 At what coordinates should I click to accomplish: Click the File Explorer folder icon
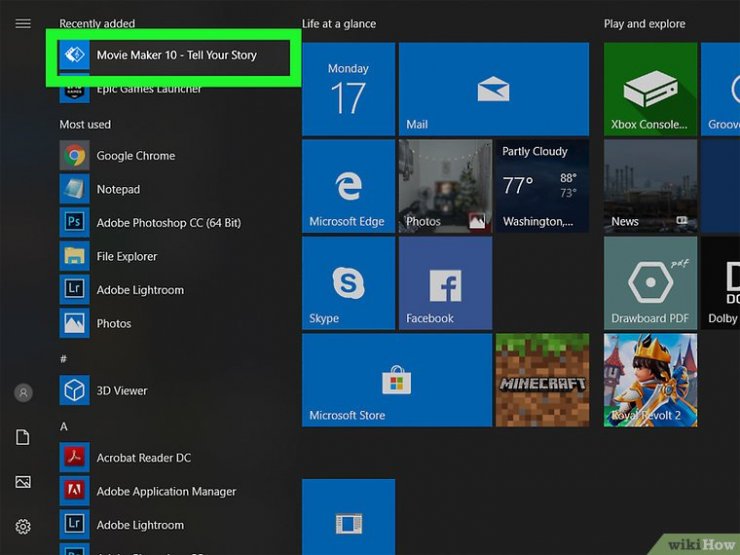(x=75, y=256)
